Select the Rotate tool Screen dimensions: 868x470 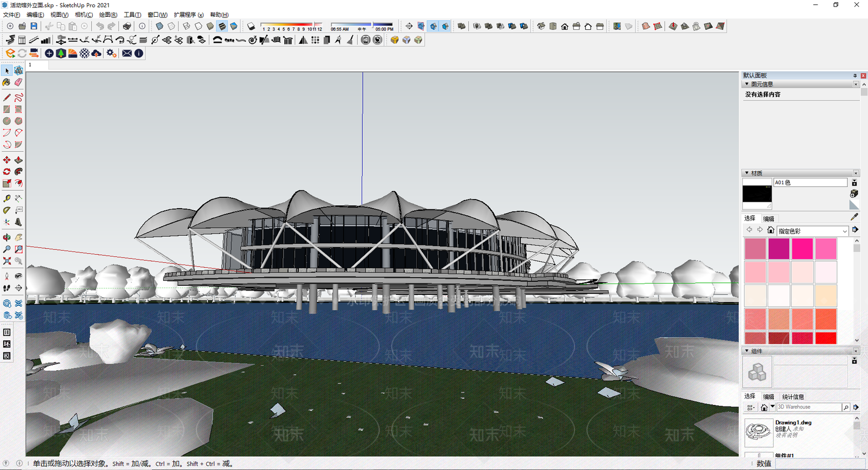tap(7, 172)
